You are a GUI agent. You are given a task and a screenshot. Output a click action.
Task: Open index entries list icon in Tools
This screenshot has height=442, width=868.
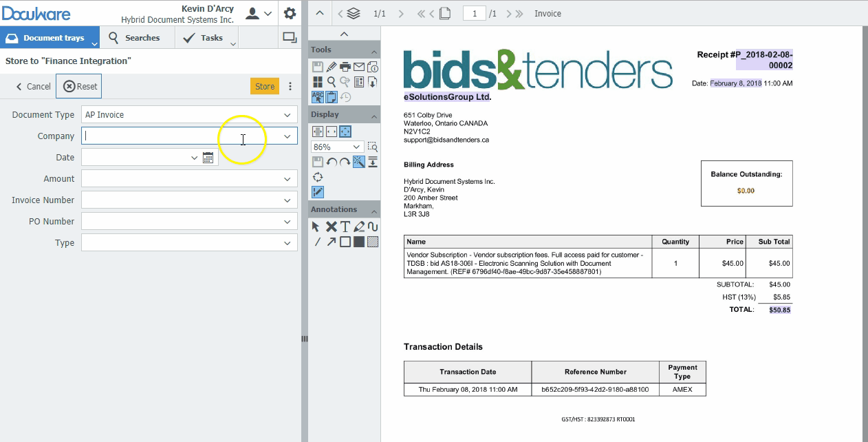point(359,82)
